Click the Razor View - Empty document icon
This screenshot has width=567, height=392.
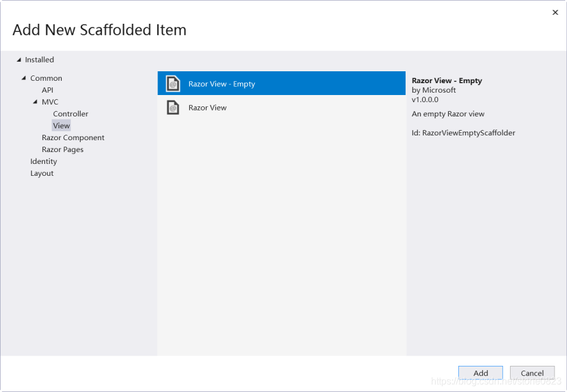[x=172, y=83]
